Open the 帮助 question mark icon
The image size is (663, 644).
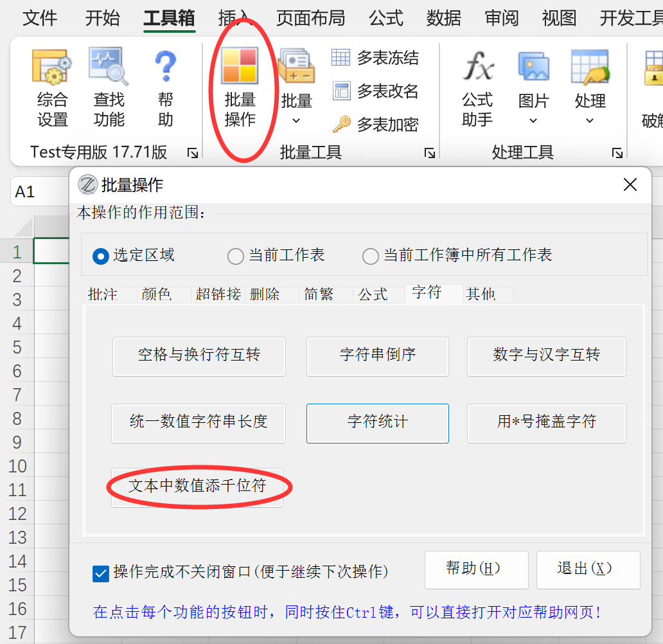[165, 67]
